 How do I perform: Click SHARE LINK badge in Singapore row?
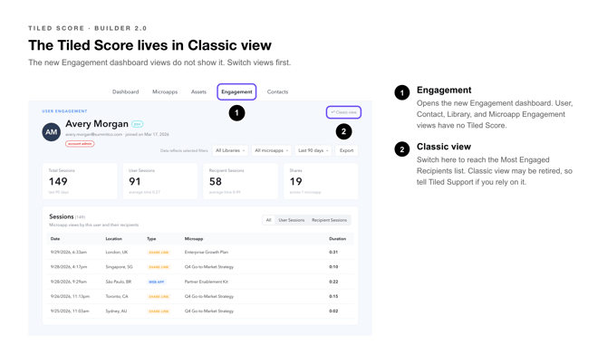point(159,267)
